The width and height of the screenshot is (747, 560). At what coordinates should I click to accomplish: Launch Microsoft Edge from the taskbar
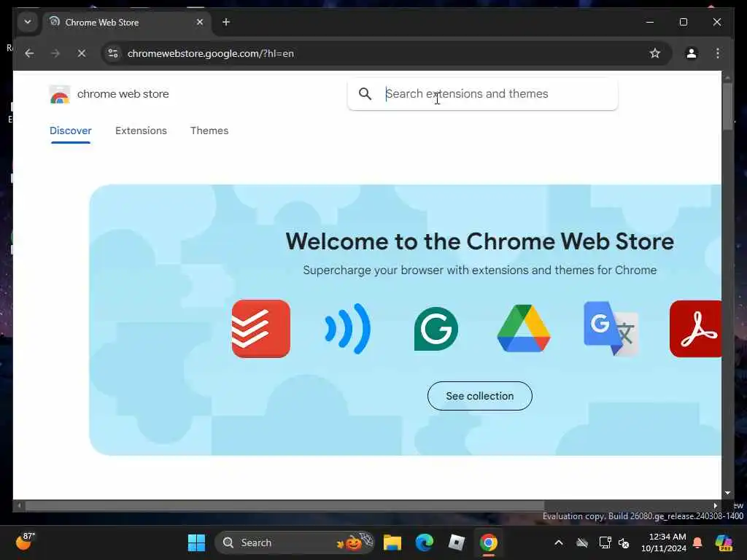[x=424, y=542]
